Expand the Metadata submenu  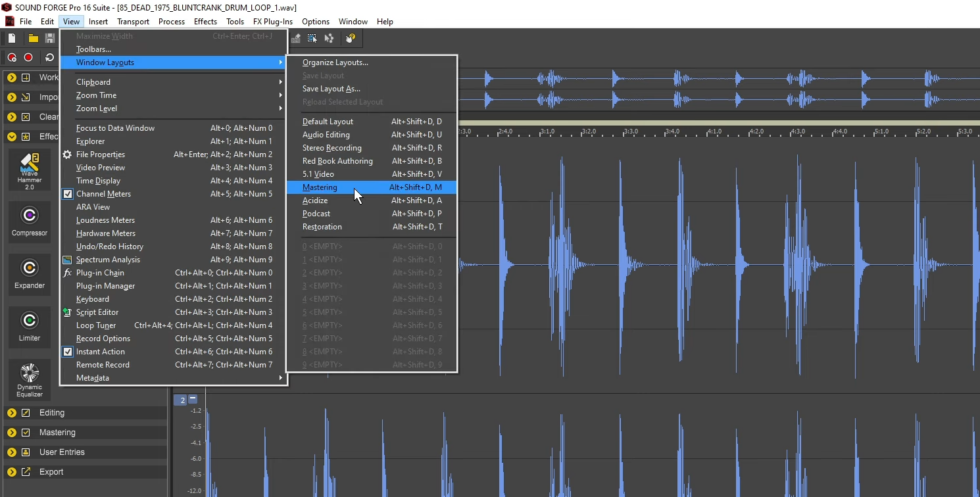tap(174, 378)
